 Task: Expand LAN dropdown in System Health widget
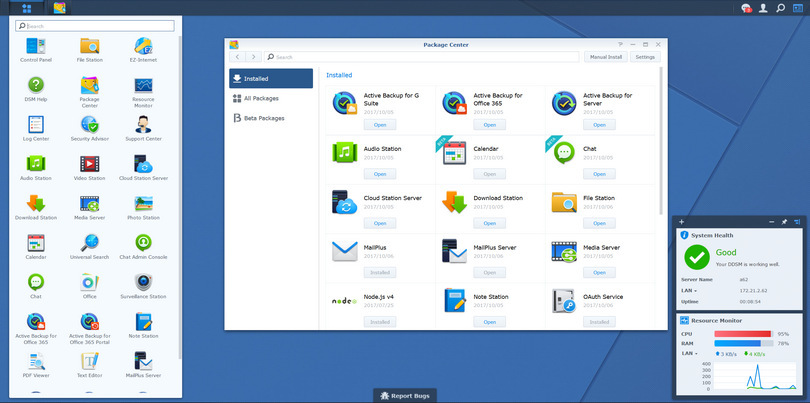[687, 290]
